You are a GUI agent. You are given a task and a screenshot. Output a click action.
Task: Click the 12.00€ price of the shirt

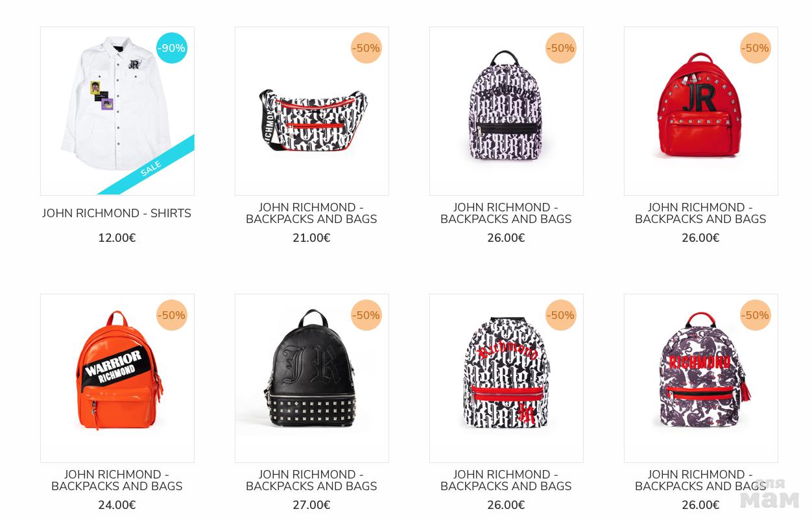point(117,238)
